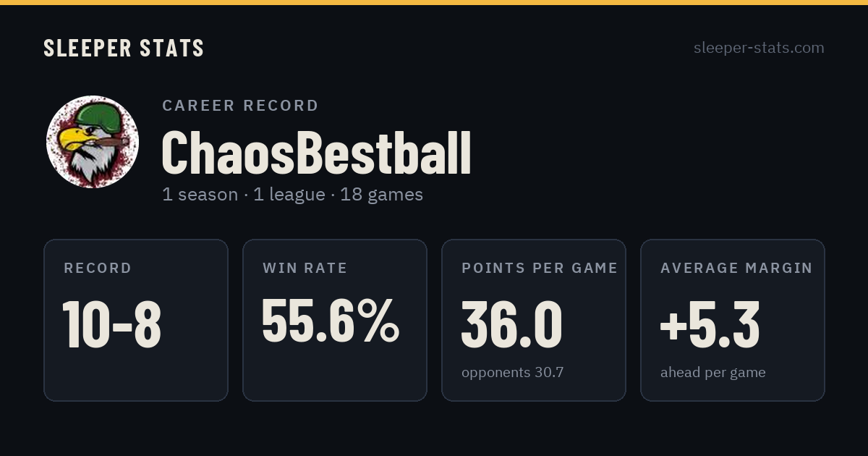Select the season, league, games summary line
The image size is (868, 456).
coord(292,195)
